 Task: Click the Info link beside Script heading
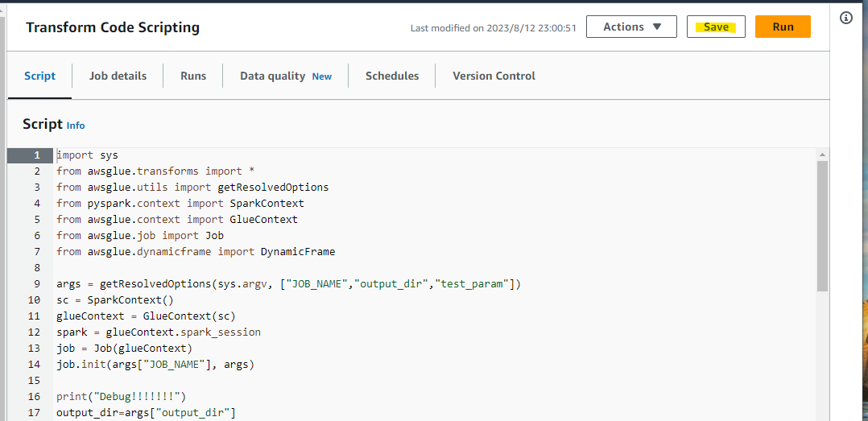coord(76,126)
